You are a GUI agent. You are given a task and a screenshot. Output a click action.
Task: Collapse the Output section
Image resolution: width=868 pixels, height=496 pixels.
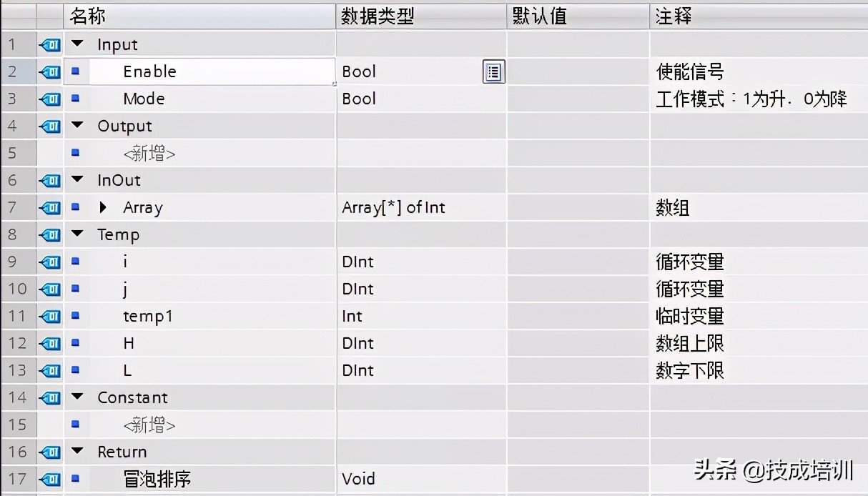pyautogui.click(x=77, y=126)
